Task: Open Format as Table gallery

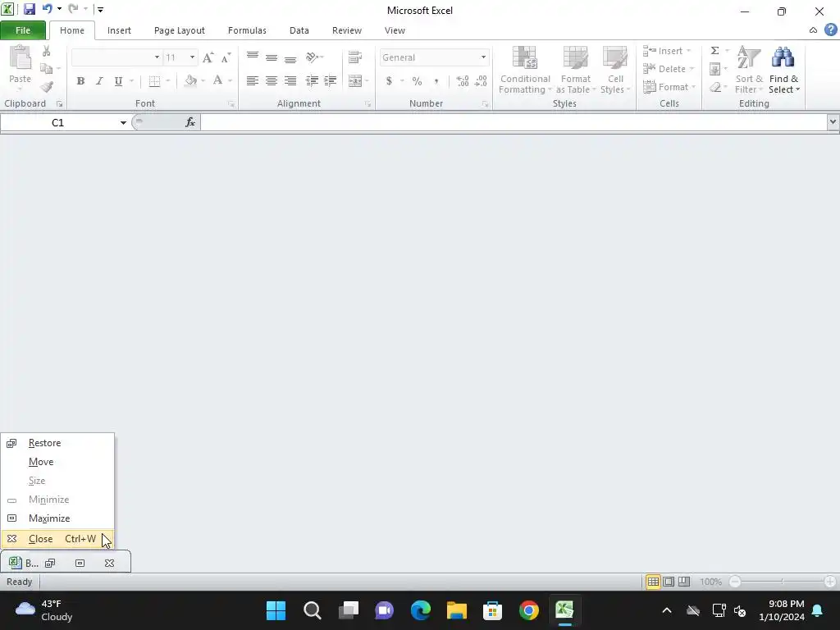Action: tap(576, 71)
